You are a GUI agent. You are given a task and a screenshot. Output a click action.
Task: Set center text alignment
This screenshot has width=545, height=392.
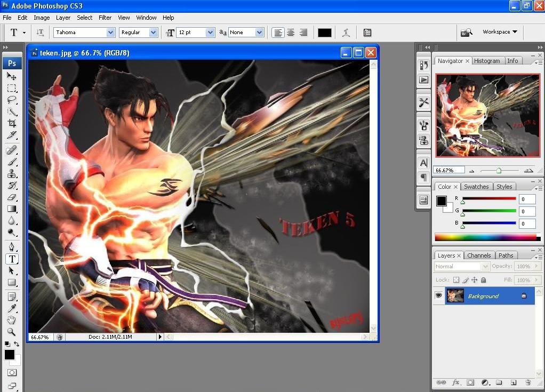(291, 33)
